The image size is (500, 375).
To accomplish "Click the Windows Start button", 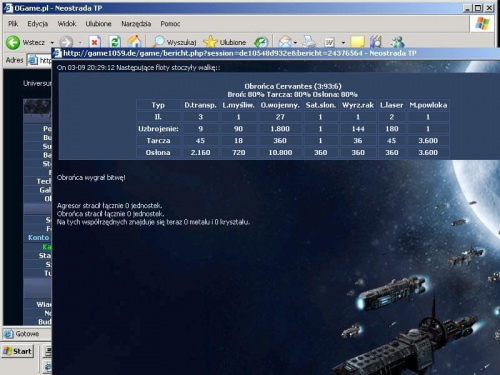I will tap(18, 351).
